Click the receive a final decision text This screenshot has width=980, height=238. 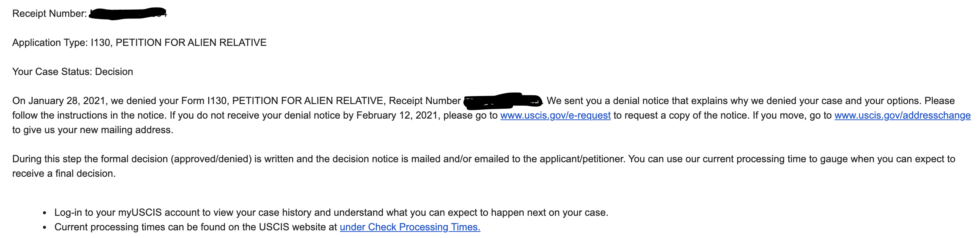64,173
